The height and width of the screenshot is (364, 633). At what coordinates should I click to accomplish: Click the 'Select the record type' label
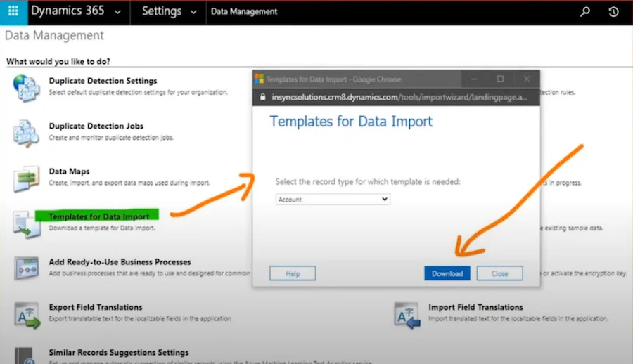(368, 181)
